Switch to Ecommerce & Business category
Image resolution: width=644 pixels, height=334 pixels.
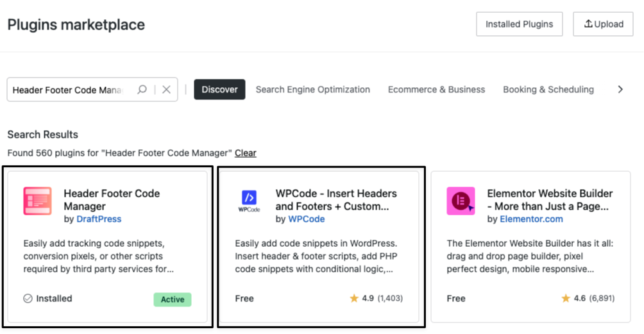pos(436,90)
